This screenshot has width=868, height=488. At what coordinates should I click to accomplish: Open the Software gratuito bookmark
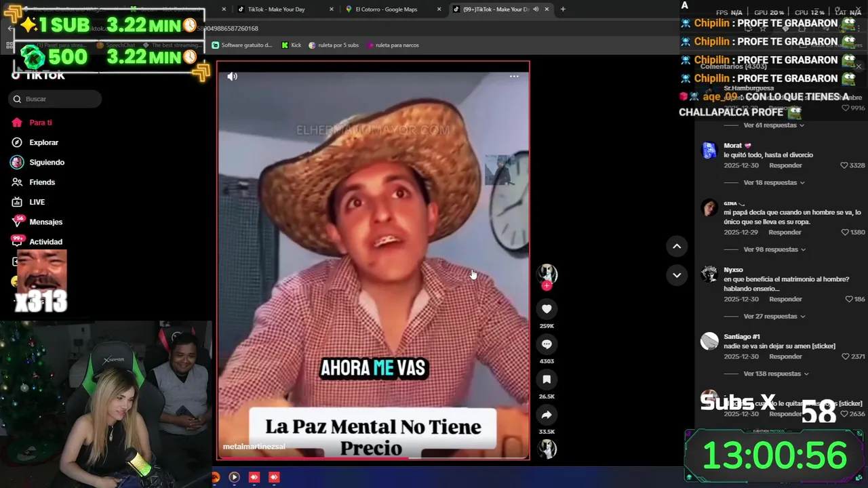click(242, 45)
